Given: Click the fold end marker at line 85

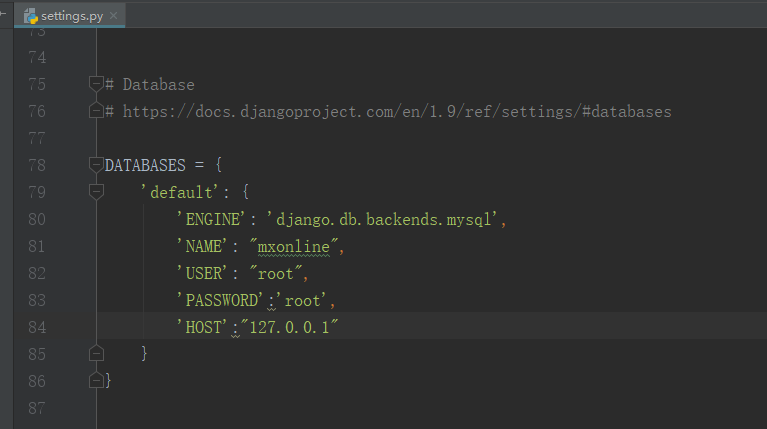Looking at the screenshot, I should point(96,353).
